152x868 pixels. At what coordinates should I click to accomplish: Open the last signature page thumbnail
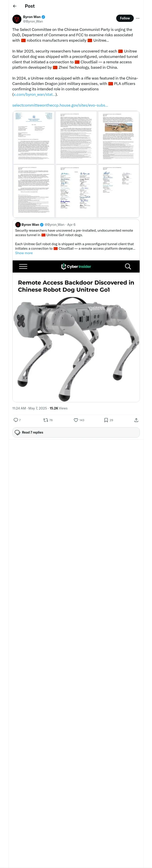click(x=118, y=191)
